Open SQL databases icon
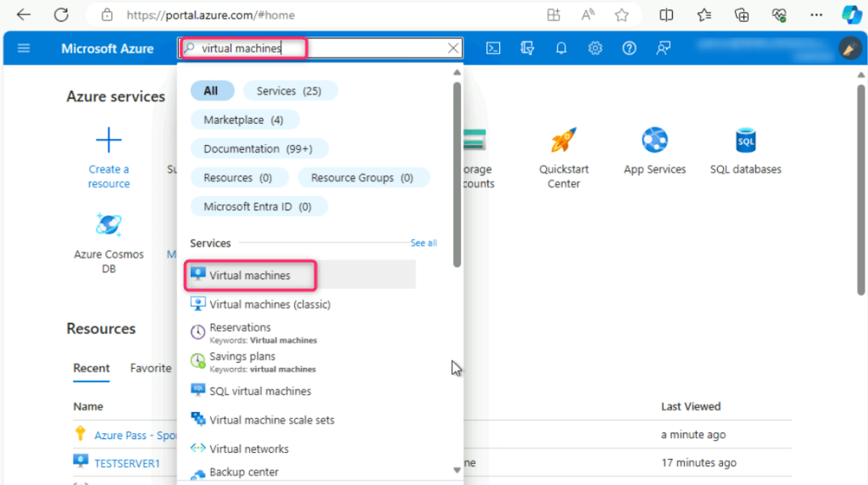The image size is (868, 485). 745,140
